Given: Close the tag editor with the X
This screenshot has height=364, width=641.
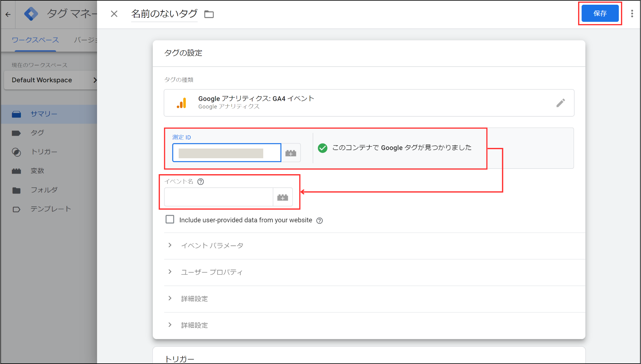Looking at the screenshot, I should coord(114,14).
